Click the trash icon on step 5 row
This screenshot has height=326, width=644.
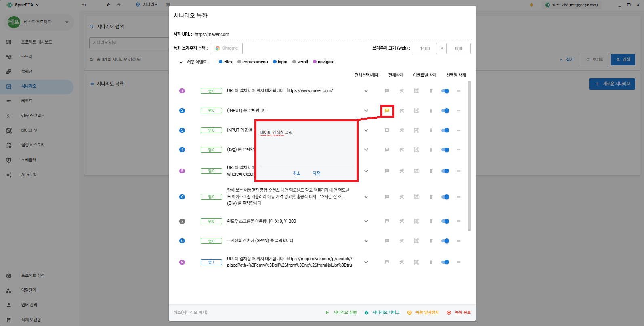tap(431, 171)
